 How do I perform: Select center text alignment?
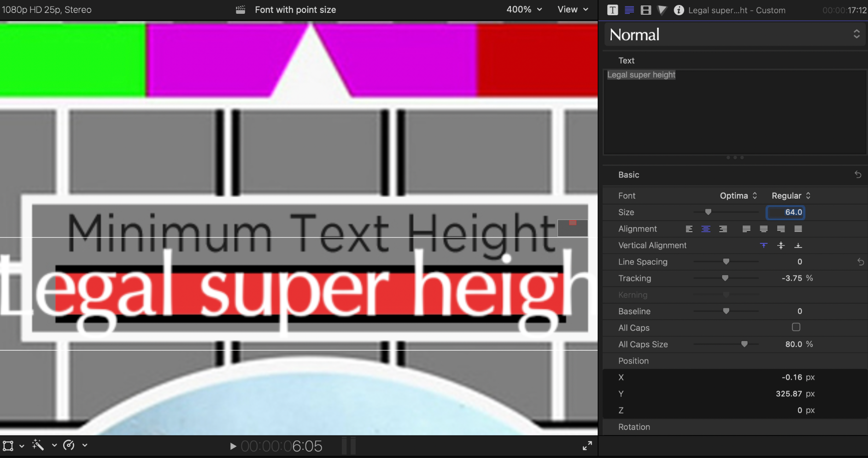tap(706, 229)
